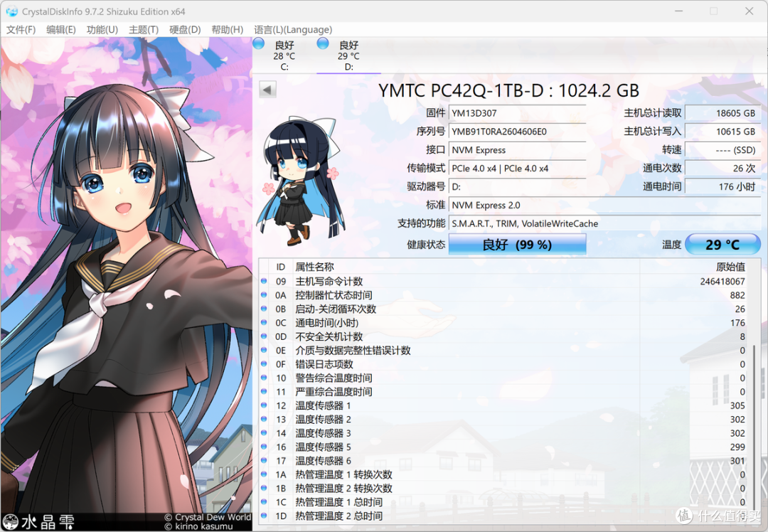Viewport: 768px width, 532px height.
Task: Select the 不安全关机计数 attribute row
Action: (x=503, y=336)
